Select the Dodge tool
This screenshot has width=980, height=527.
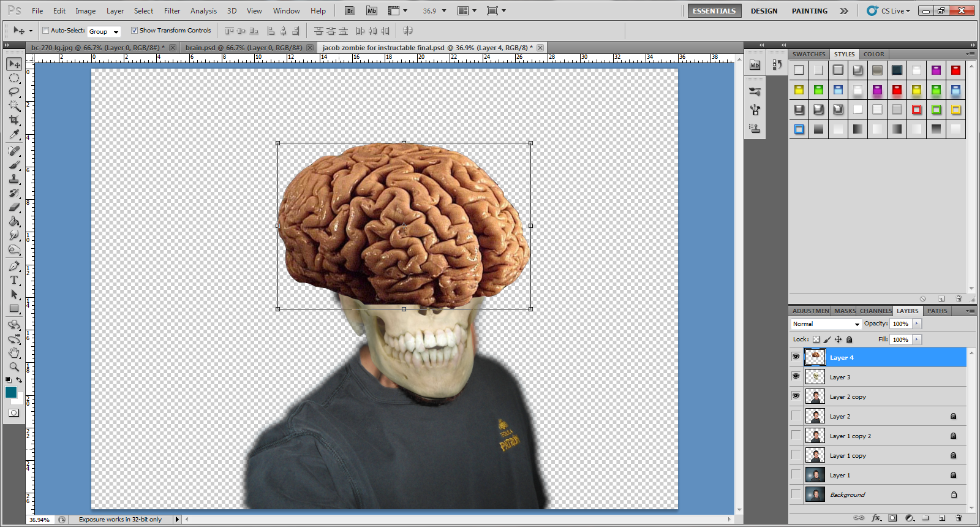(15, 249)
